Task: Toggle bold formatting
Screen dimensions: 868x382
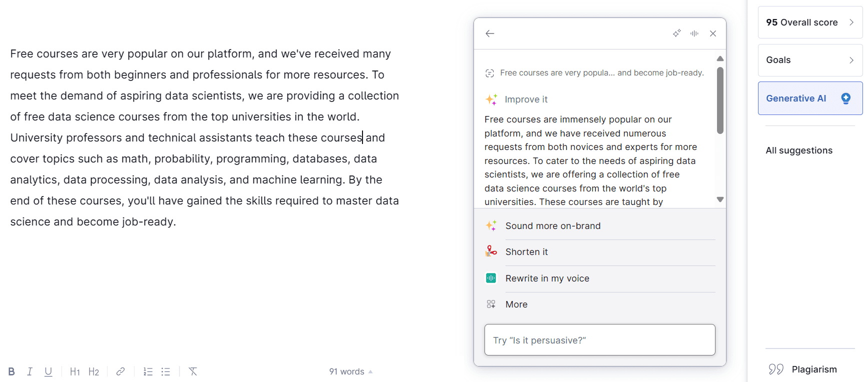Action: (11, 371)
